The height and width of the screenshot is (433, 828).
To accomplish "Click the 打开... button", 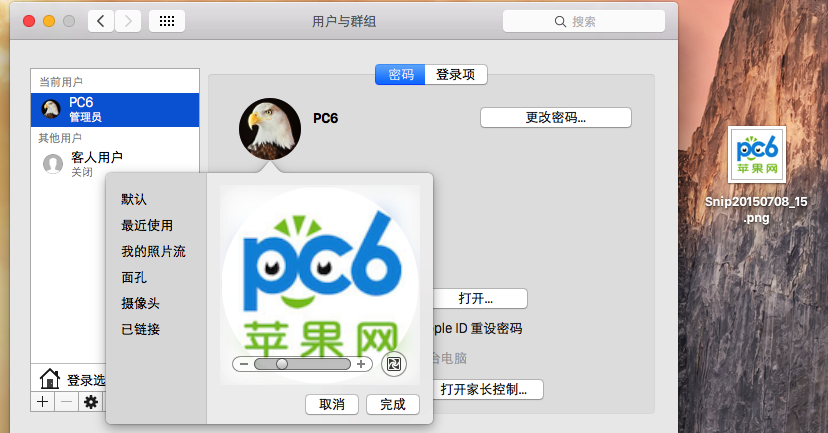I will click(480, 298).
